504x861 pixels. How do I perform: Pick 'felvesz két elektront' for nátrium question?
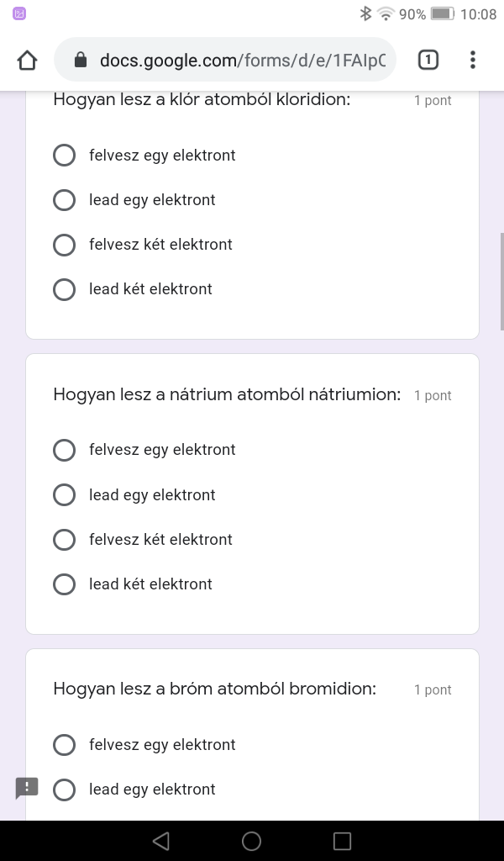click(x=65, y=540)
